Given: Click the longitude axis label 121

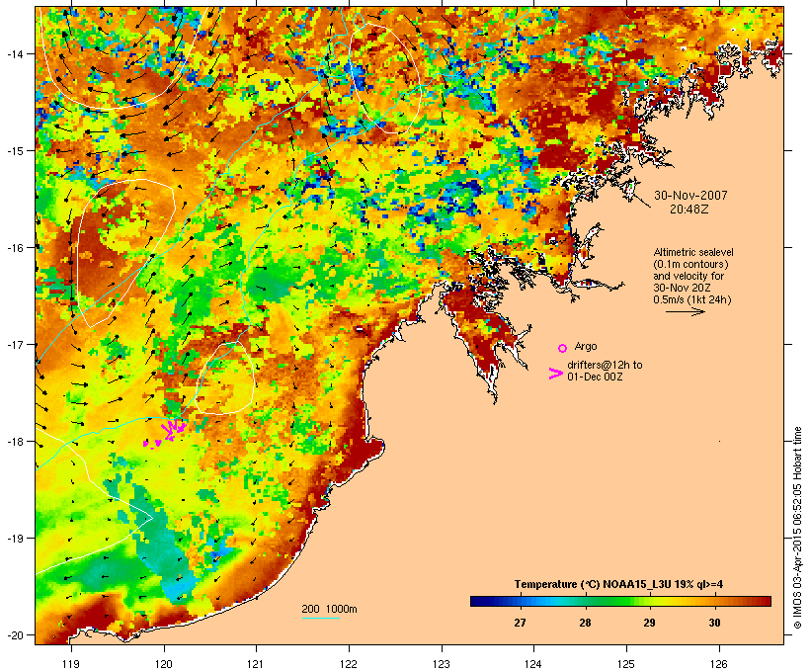Looking at the screenshot, I should (x=256, y=664).
